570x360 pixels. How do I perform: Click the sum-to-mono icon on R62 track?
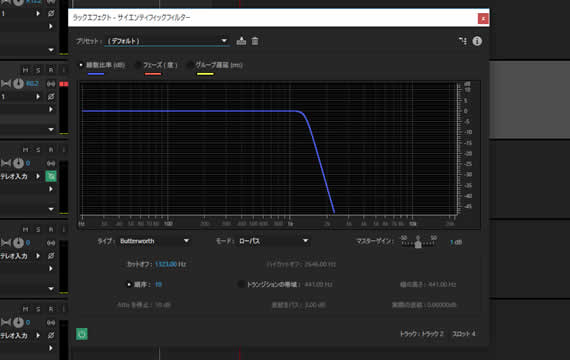point(51,84)
